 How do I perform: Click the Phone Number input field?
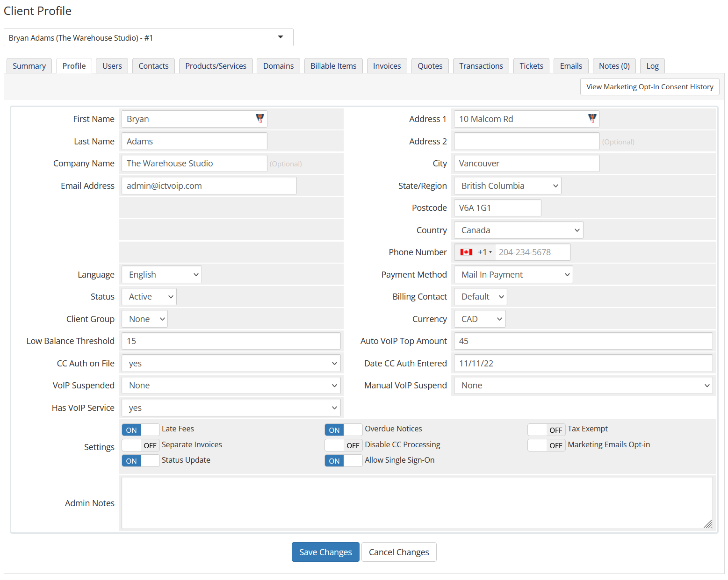533,252
